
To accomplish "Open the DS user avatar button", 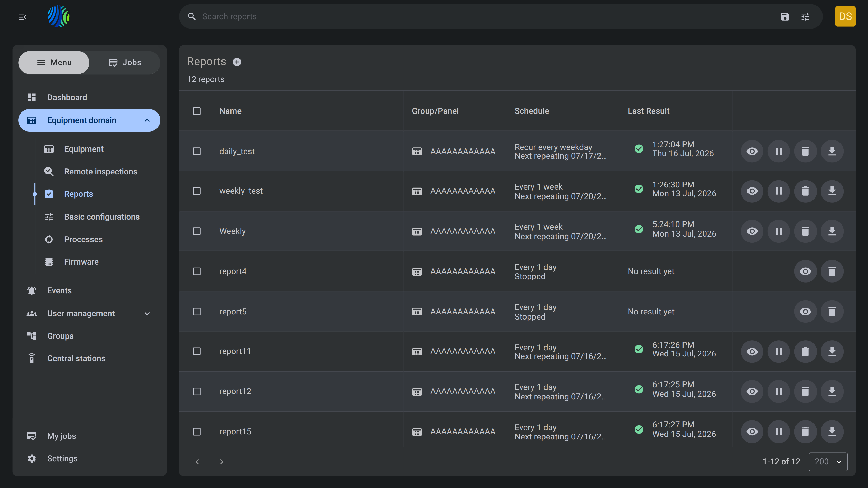I will click(845, 16).
